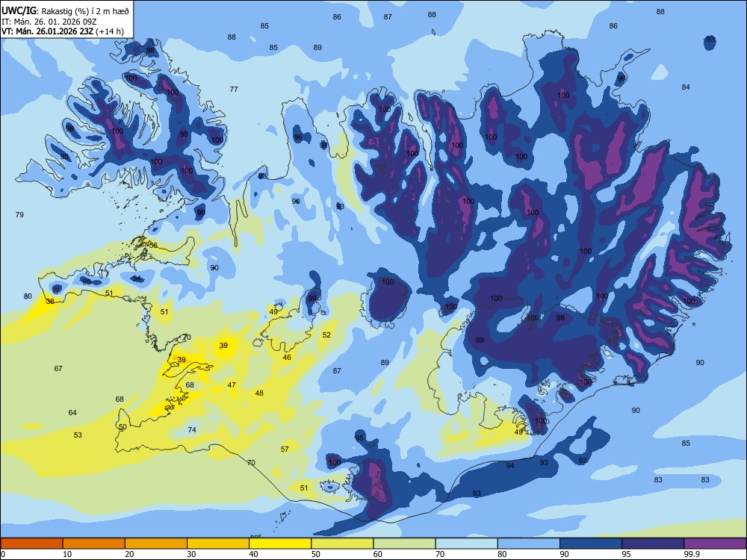Click the orange 10–20 legend swatch
The image size is (747, 560).
[94, 544]
